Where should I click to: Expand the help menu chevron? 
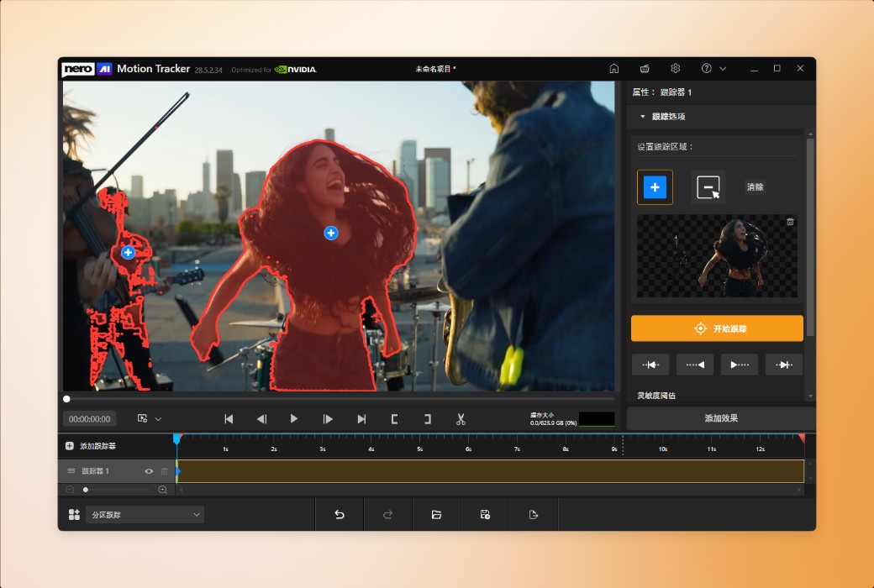point(723,68)
